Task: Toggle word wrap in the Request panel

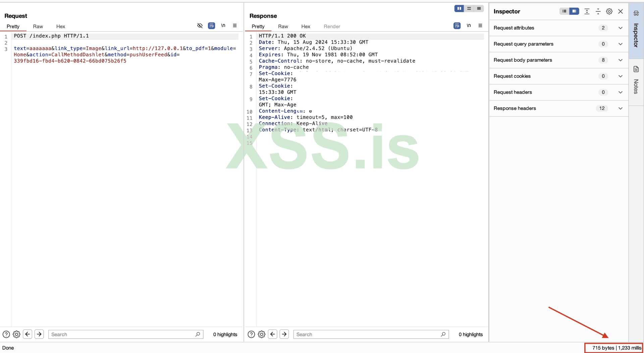Action: (211, 25)
